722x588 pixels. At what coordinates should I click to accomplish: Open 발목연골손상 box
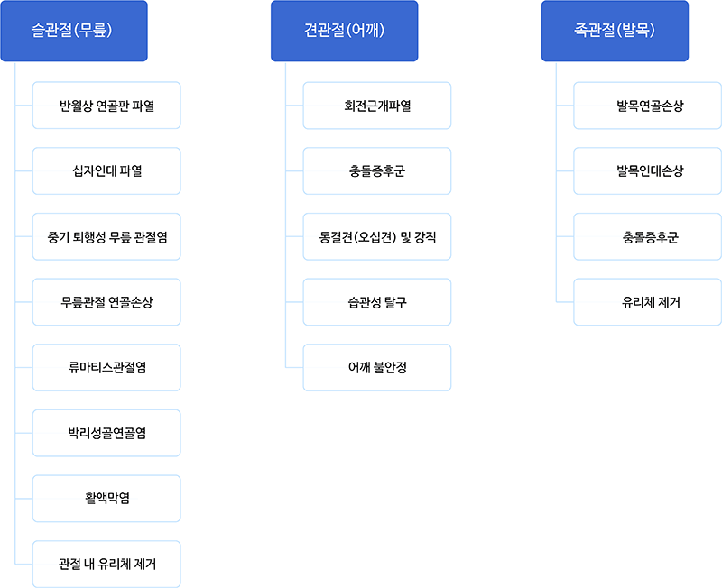(x=647, y=106)
